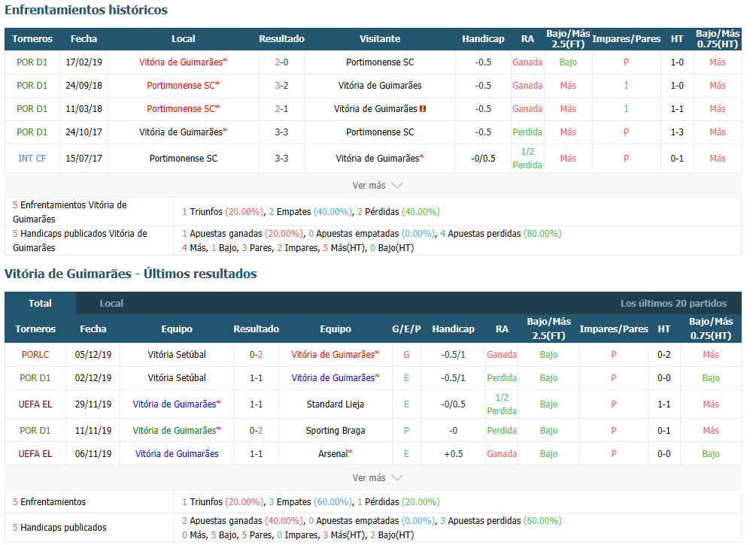The width and height of the screenshot is (756, 545).
Task: Open Vitória de Guimarães visitor, 24/09/18 row
Action: coord(380,85)
